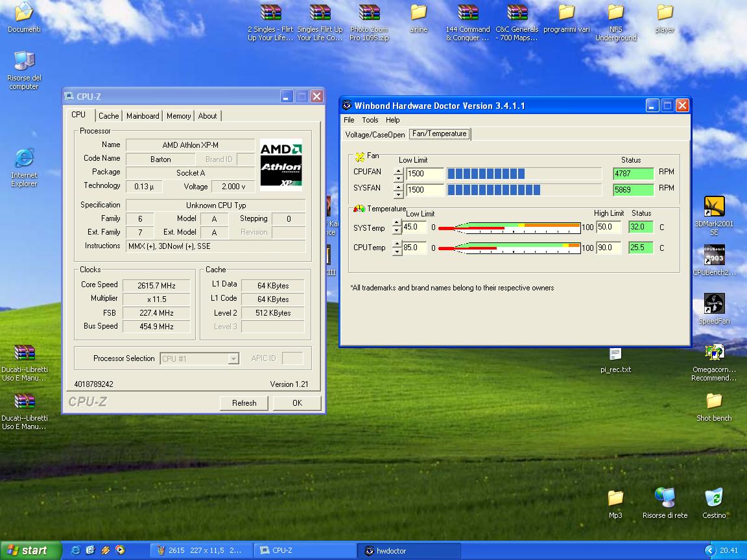Click the SYSTemp temperature gauge
This screenshot has width=747, height=560.
click(509, 227)
